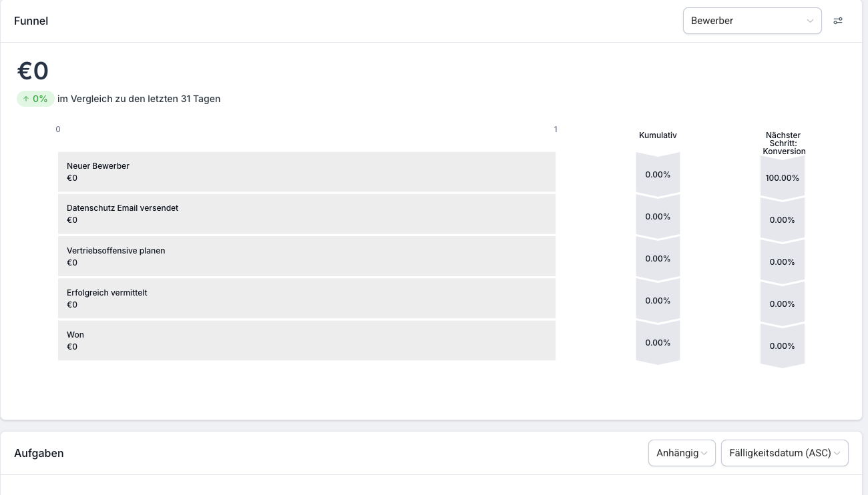The width and height of the screenshot is (868, 495).
Task: Click the Won funnel stage bar
Action: pyautogui.click(x=306, y=340)
